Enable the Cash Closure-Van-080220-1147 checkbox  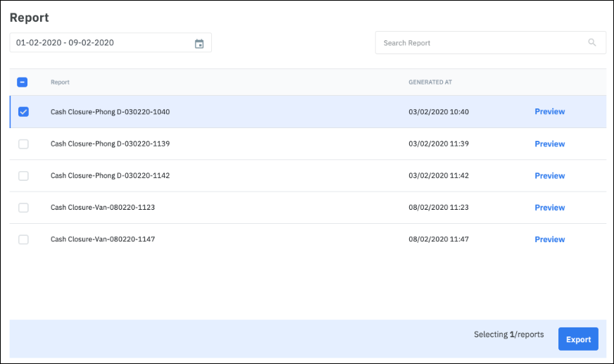23,239
